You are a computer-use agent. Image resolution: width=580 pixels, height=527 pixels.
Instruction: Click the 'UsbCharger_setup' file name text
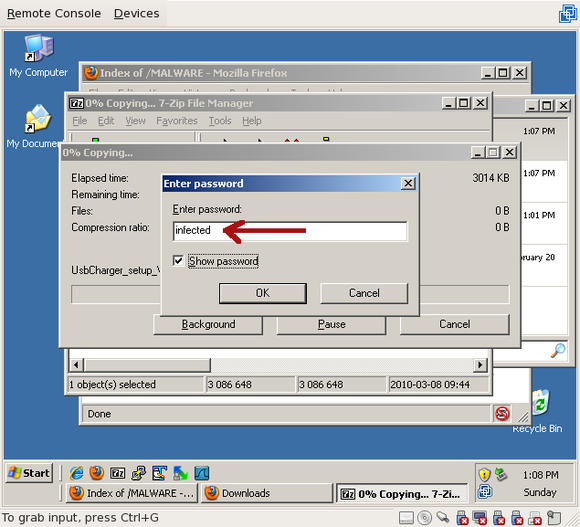click(115, 270)
